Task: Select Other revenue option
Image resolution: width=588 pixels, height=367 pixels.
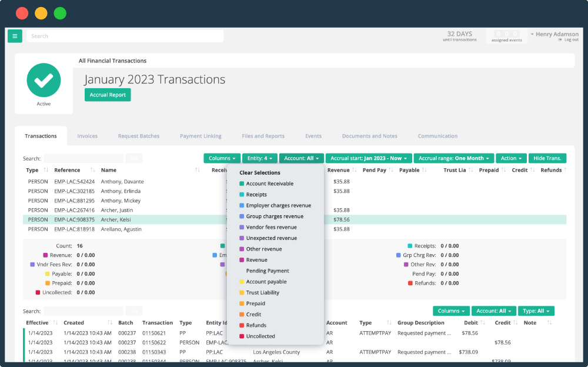Action: coord(260,249)
